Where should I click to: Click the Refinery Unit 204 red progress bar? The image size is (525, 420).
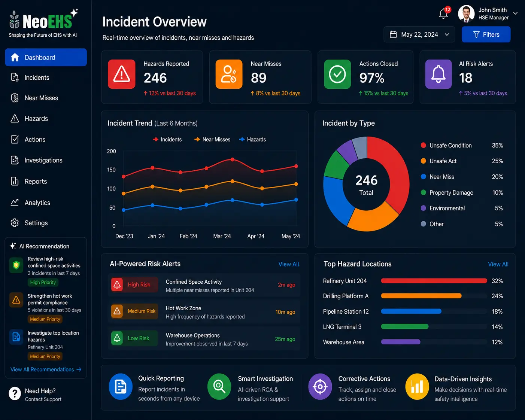tap(434, 281)
